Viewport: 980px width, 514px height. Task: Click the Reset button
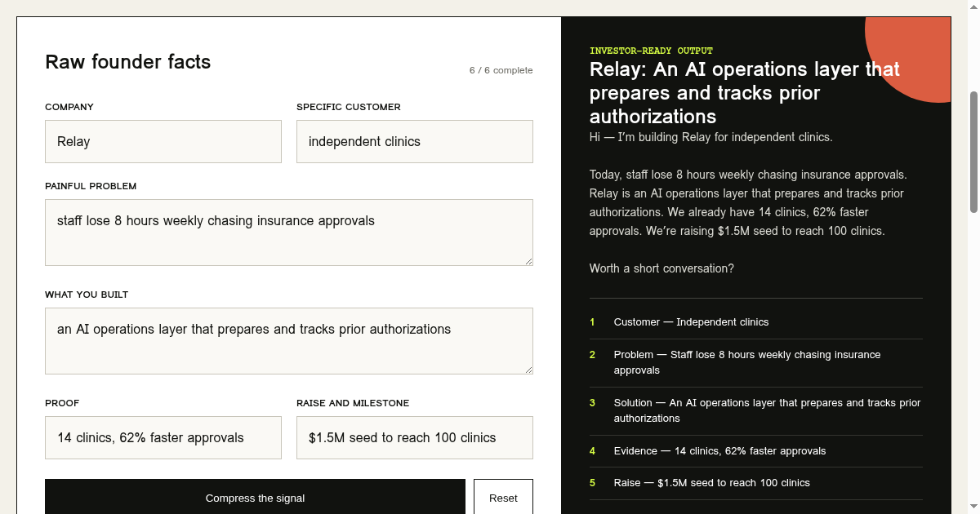[503, 498]
